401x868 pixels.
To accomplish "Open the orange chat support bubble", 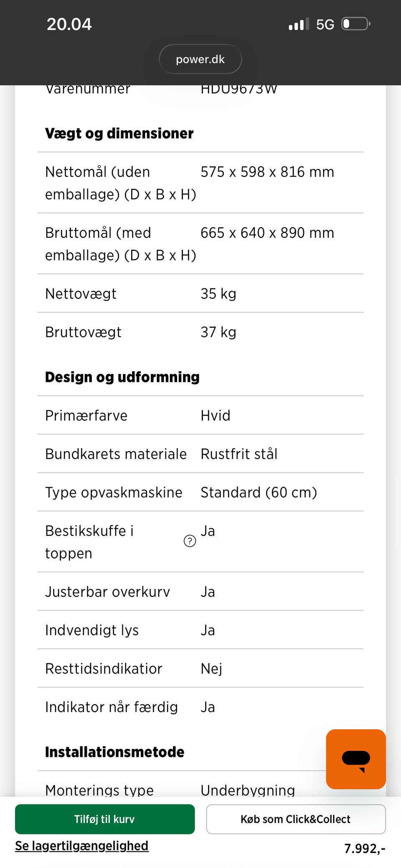I will (x=356, y=759).
